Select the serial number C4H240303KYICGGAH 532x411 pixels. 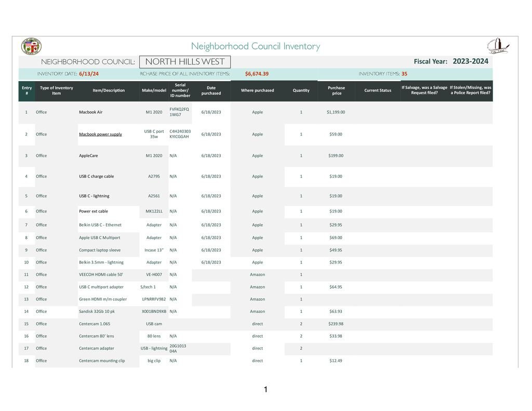coord(180,134)
